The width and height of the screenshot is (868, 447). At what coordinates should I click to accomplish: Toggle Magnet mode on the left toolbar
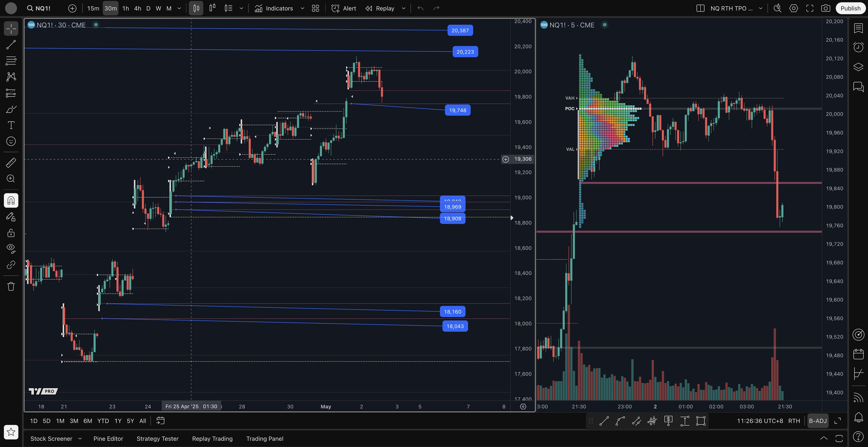pyautogui.click(x=11, y=201)
